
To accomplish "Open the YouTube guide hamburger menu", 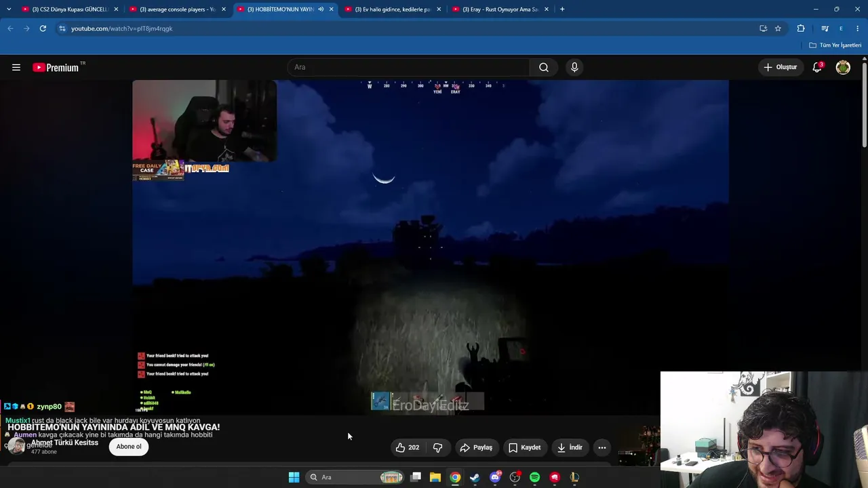I will point(16,67).
